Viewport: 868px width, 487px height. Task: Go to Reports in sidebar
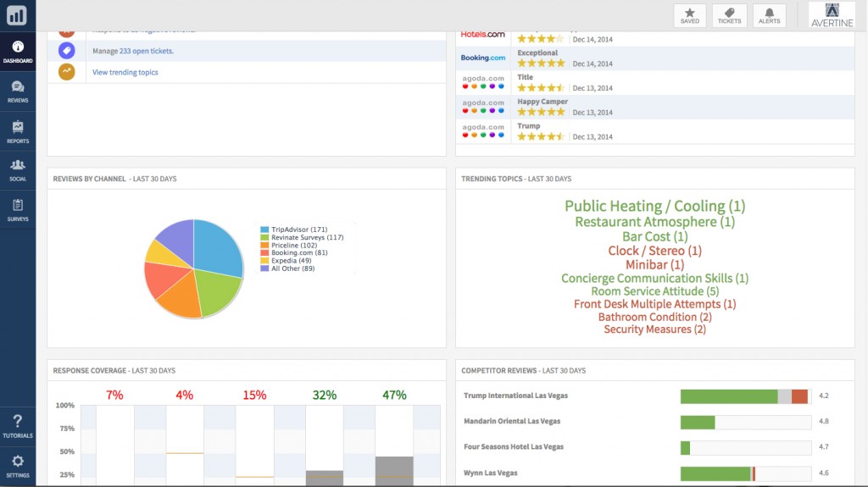[18, 132]
